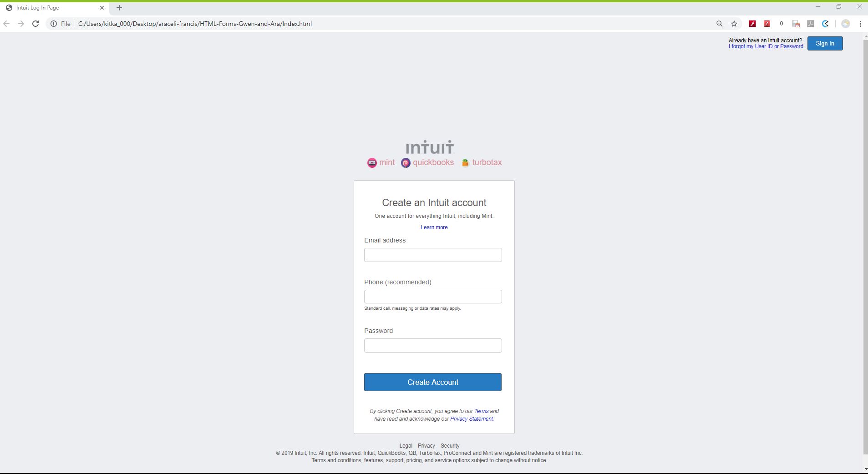Viewport: 868px width, 474px height.
Task: Open the gray Adobe Acrobat extension
Action: click(811, 24)
